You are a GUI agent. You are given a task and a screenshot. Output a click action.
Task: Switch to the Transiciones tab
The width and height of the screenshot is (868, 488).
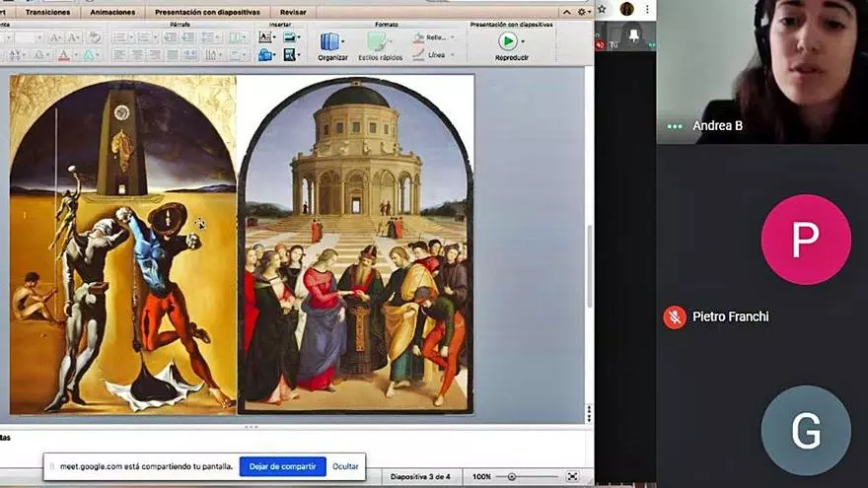pos(47,12)
